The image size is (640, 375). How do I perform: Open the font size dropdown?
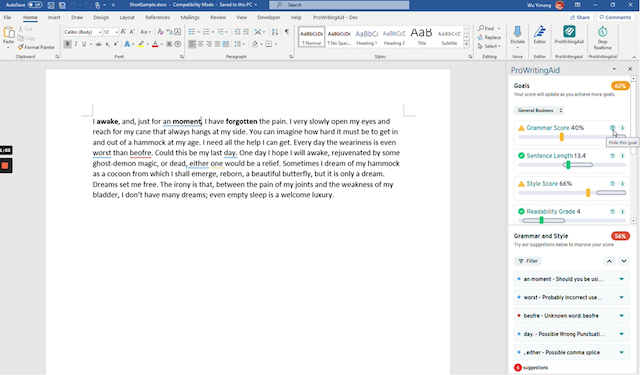click(116, 32)
